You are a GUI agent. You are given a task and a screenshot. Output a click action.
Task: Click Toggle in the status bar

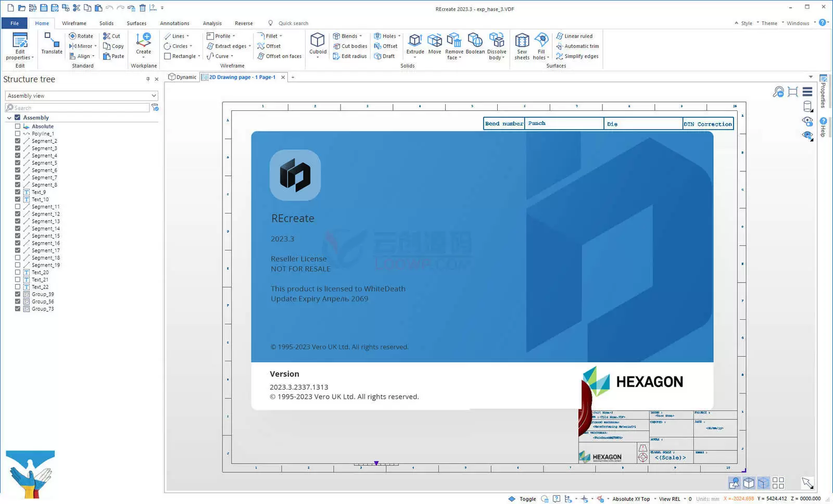(x=527, y=499)
